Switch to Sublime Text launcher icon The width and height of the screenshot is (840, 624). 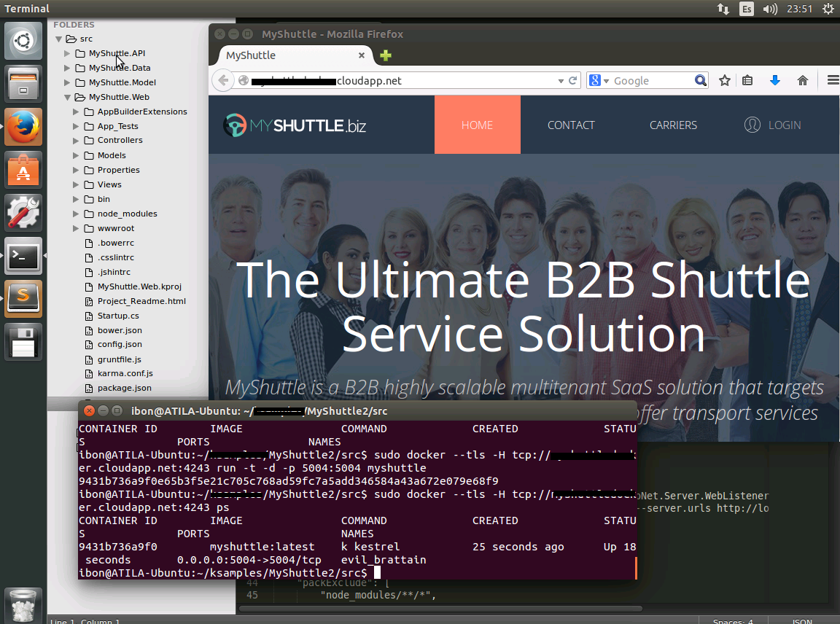23,298
